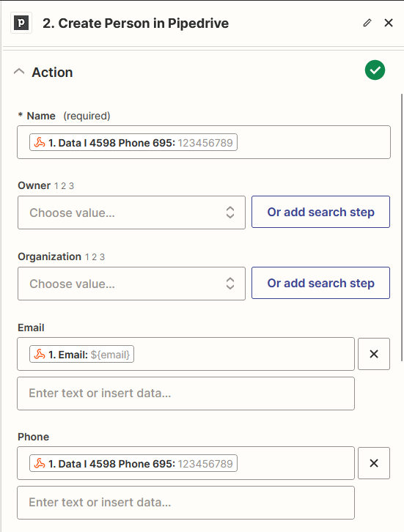Remove the Email entry with X button
Image resolution: width=404 pixels, height=532 pixels.
[374, 354]
